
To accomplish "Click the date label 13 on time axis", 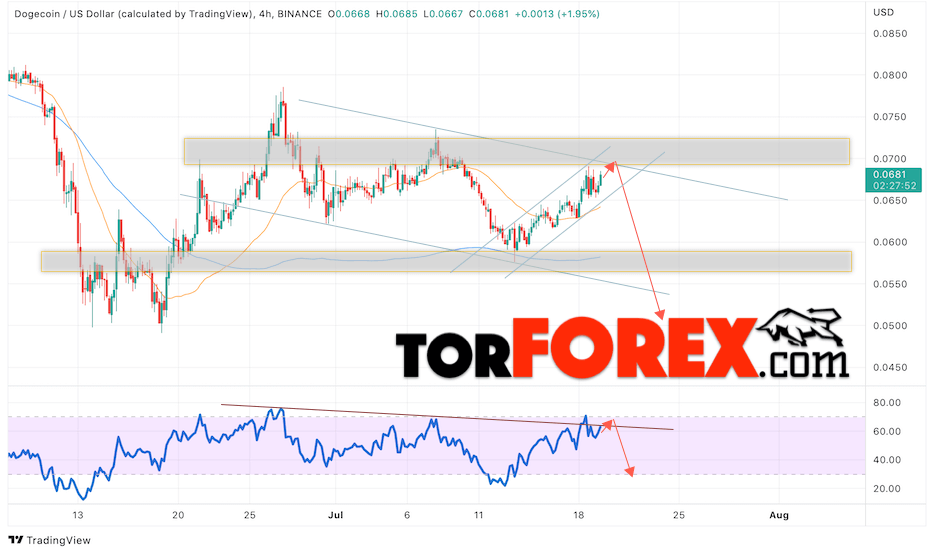I will click(77, 515).
